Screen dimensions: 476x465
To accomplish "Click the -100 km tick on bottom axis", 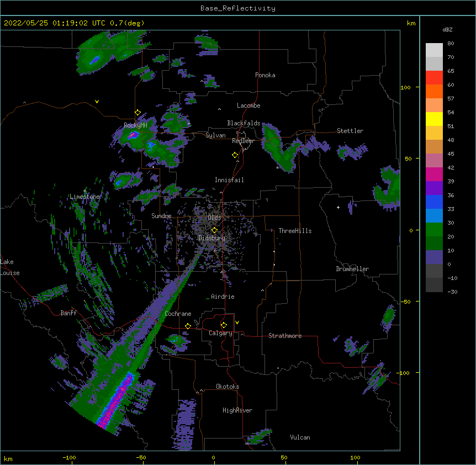I will coord(70,457).
